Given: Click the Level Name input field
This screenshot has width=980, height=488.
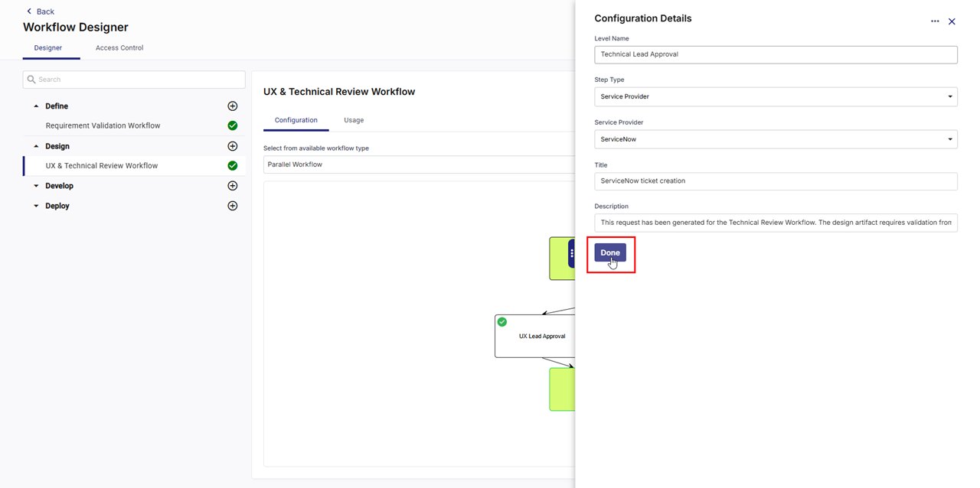Looking at the screenshot, I should tap(776, 54).
